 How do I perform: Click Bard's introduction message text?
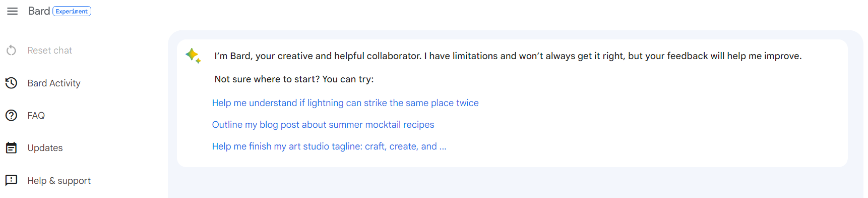point(508,56)
